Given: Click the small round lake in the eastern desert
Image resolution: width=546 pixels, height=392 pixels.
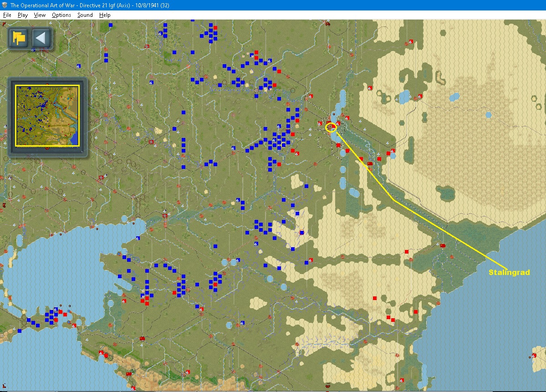Looking at the screenshot, I should [488, 115].
